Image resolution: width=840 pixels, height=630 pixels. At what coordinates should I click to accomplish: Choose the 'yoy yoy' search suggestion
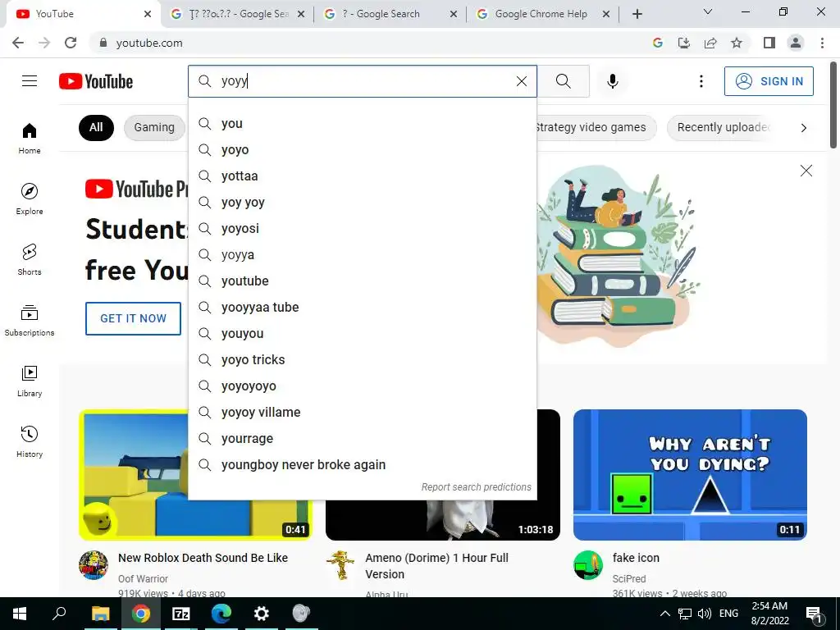(x=362, y=203)
